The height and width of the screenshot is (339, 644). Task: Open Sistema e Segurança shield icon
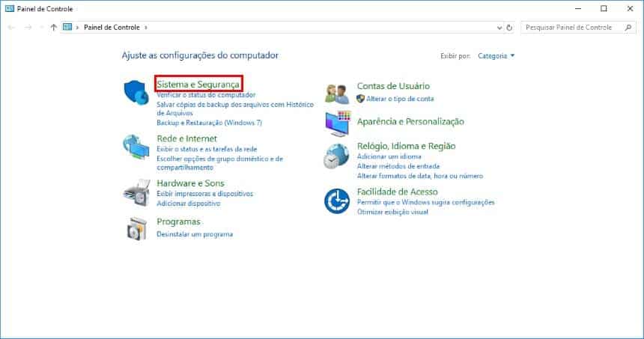coord(136,92)
